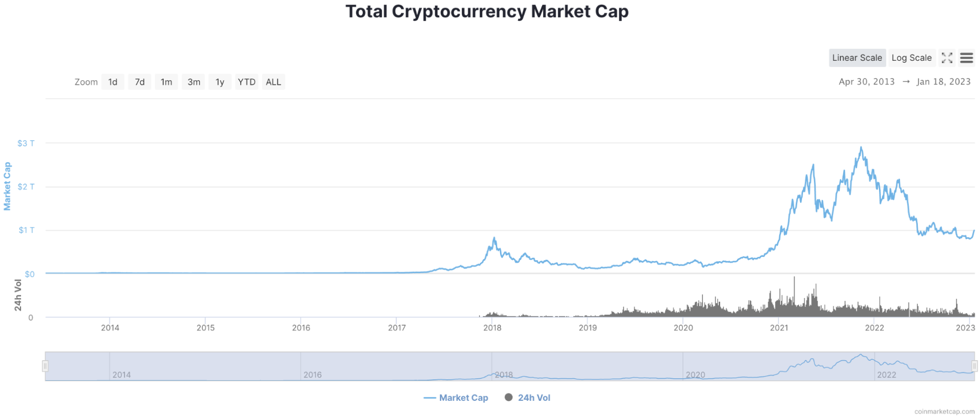Click the gray 24h Vol legend dot

click(x=509, y=397)
